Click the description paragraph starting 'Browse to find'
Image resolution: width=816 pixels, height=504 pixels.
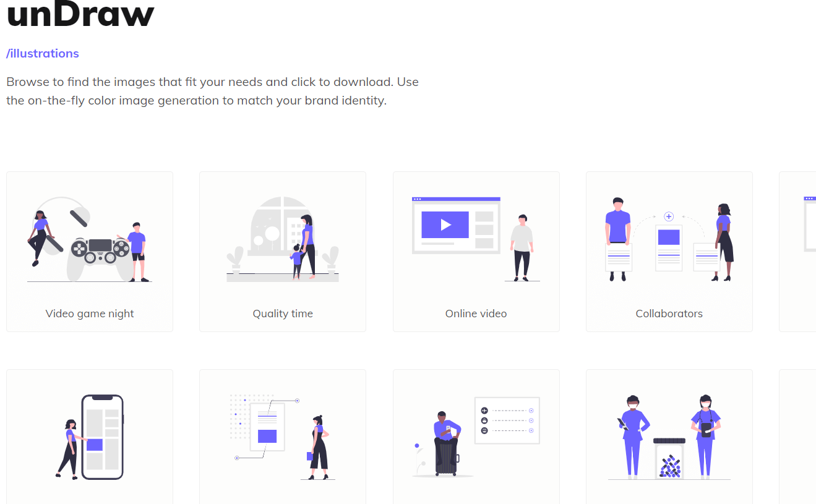(x=213, y=91)
